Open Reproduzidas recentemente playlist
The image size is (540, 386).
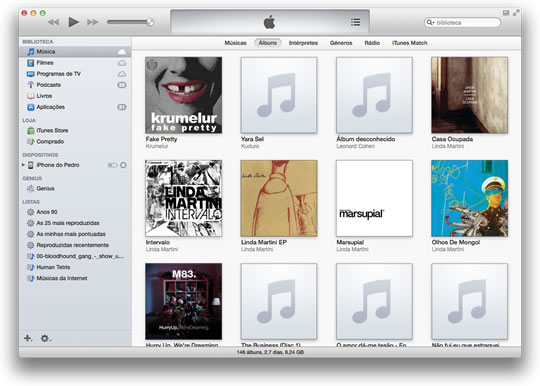(75, 245)
